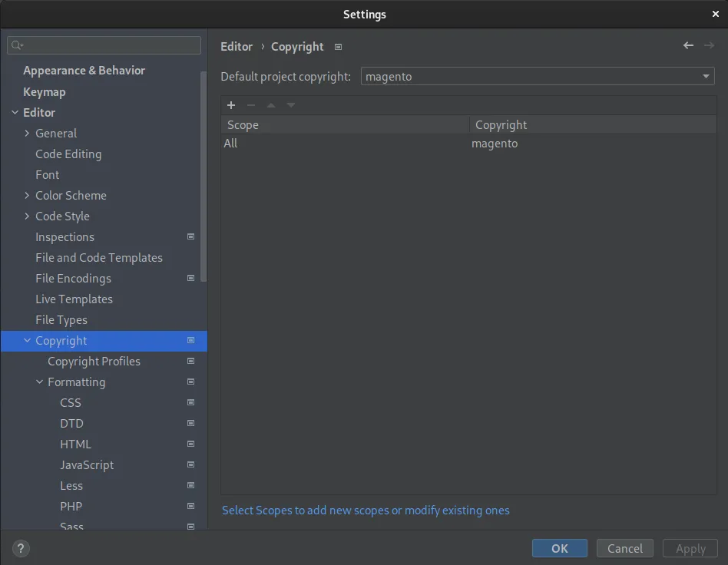Click the indicator icon next to PHP

click(190, 506)
